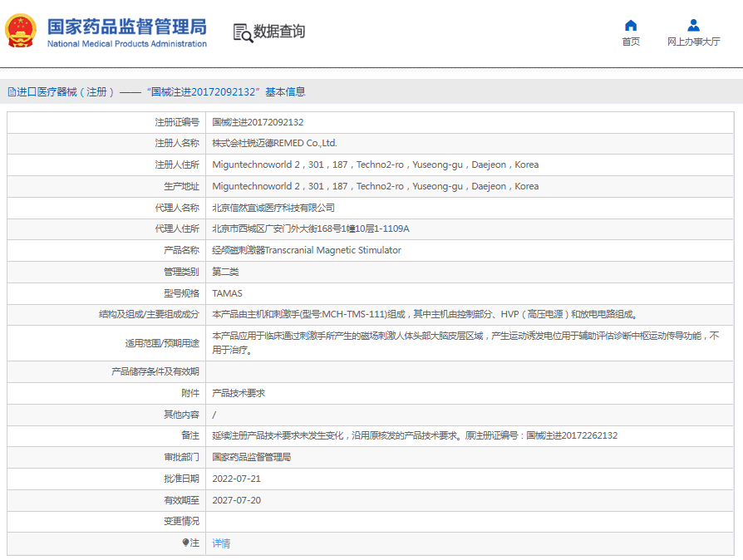Click the national emblem logo
743x560 pixels.
(21, 31)
